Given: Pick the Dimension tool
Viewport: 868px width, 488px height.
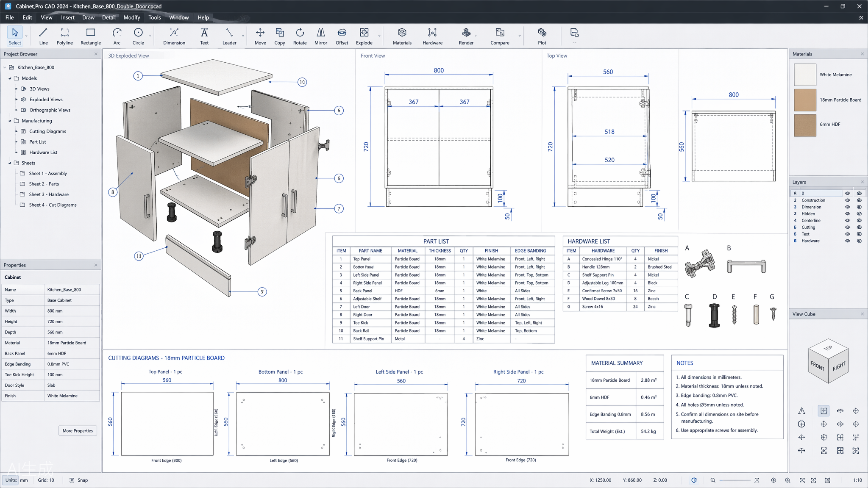Looking at the screenshot, I should (174, 36).
